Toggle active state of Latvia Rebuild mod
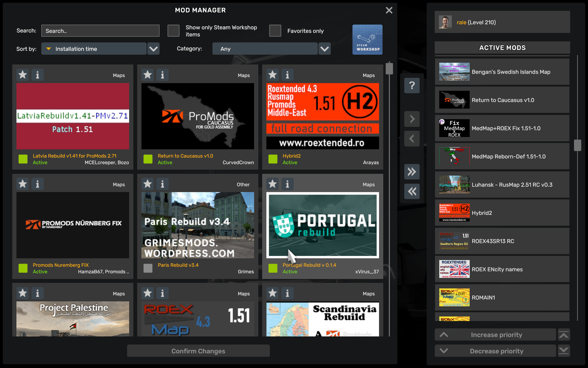 tap(23, 159)
